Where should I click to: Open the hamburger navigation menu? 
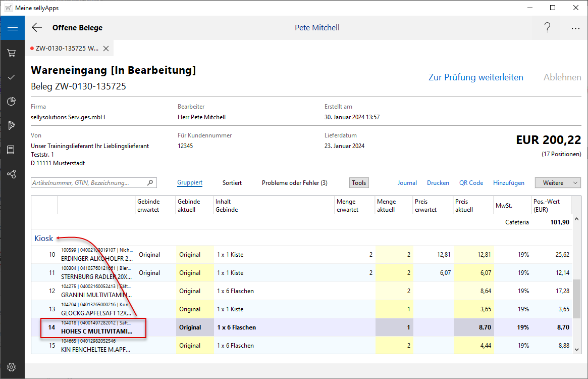pyautogui.click(x=12, y=27)
